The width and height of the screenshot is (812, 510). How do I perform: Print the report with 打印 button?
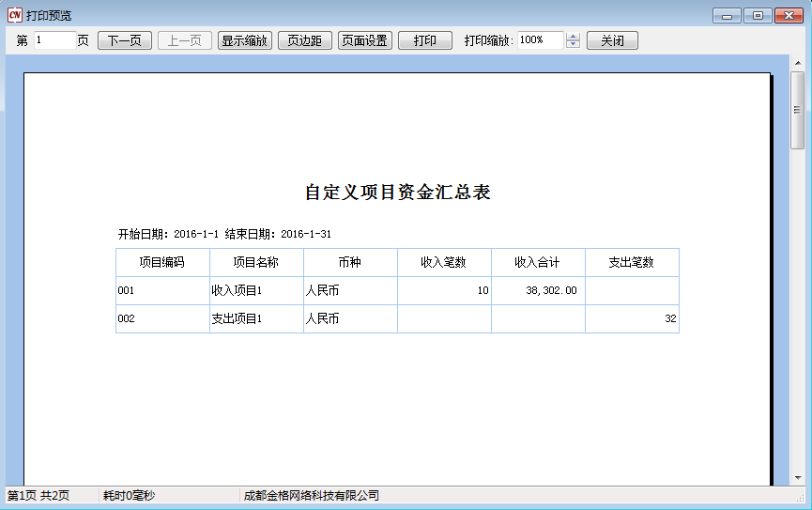[x=424, y=40]
